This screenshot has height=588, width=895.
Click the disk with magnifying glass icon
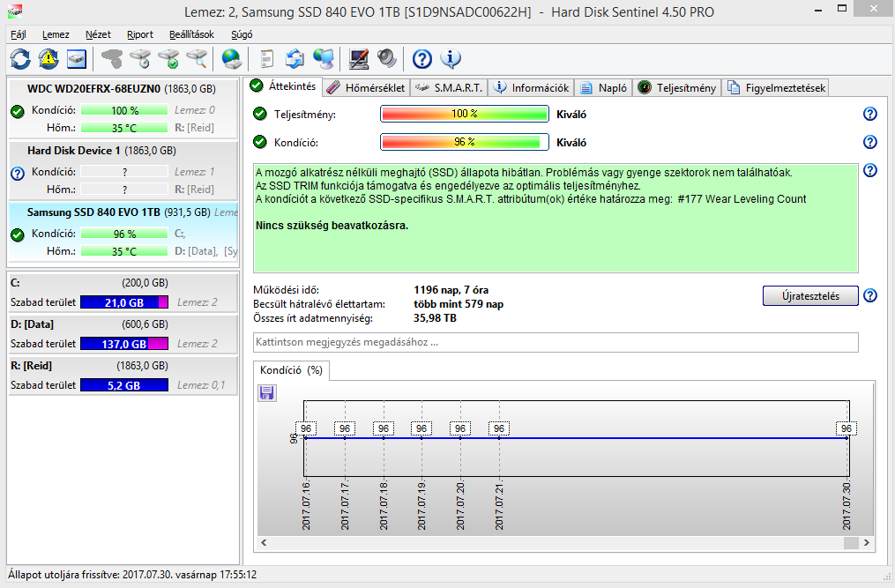click(197, 59)
